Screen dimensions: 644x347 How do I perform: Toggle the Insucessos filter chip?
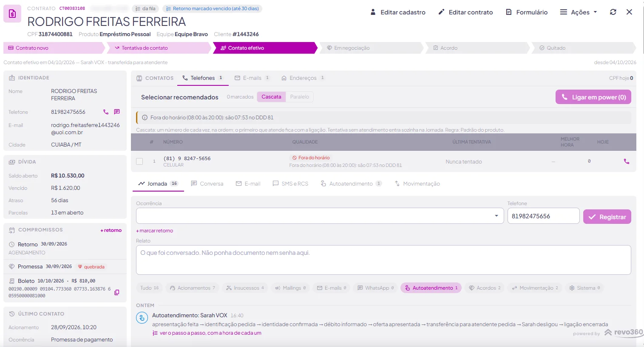point(245,288)
